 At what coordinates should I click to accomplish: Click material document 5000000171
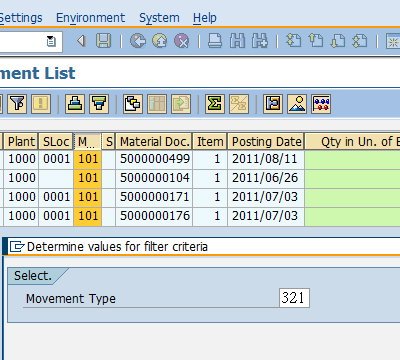[x=154, y=197]
